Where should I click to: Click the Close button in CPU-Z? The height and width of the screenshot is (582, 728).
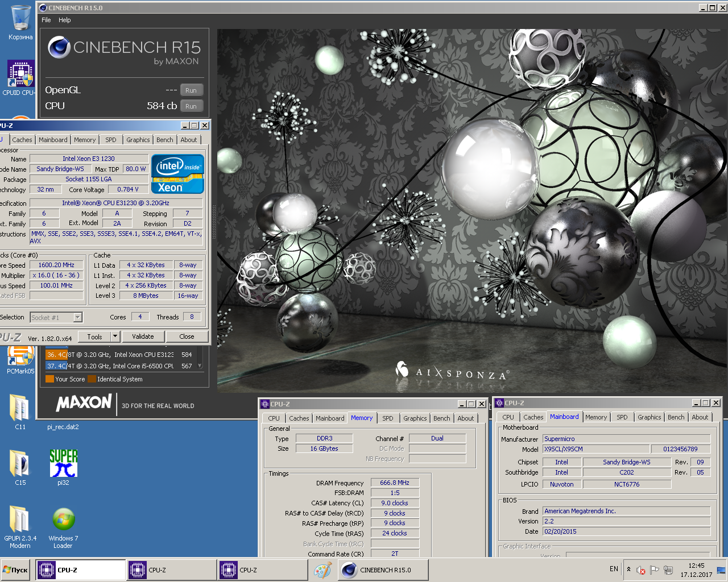point(187,336)
